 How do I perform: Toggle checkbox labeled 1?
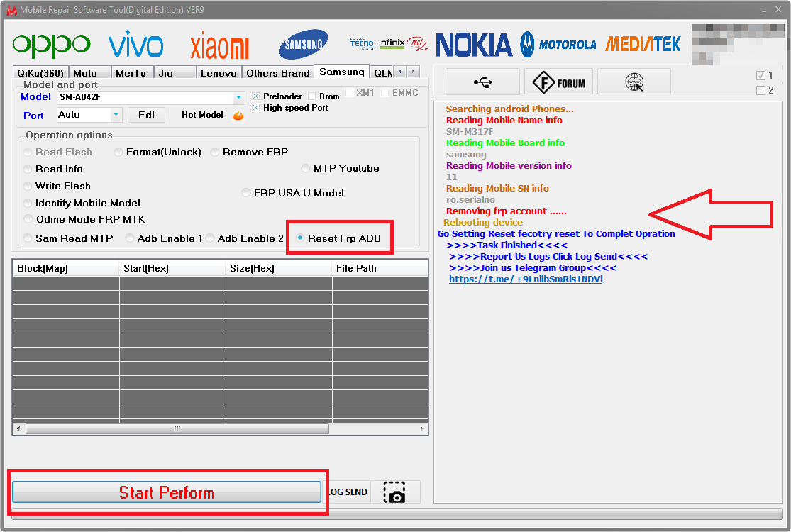[760, 76]
